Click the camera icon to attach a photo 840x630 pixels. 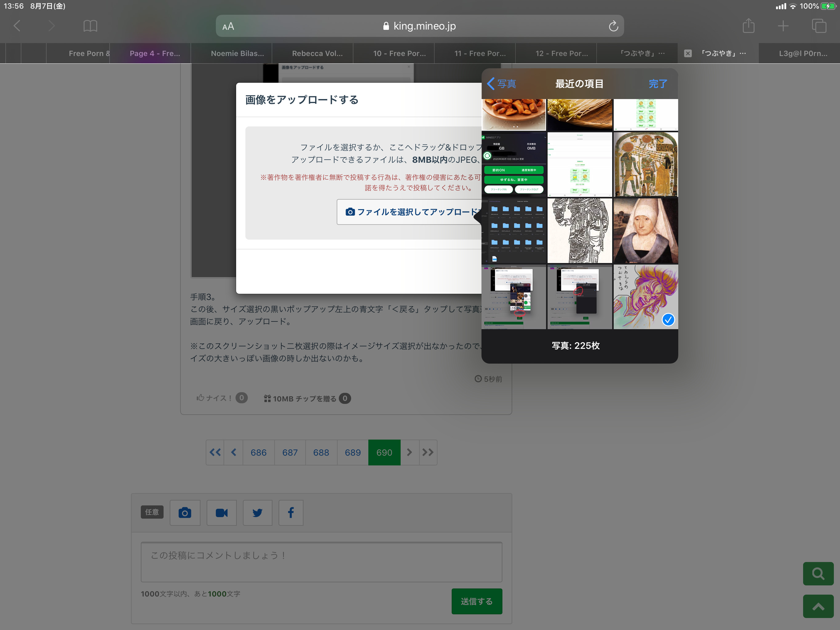point(184,512)
